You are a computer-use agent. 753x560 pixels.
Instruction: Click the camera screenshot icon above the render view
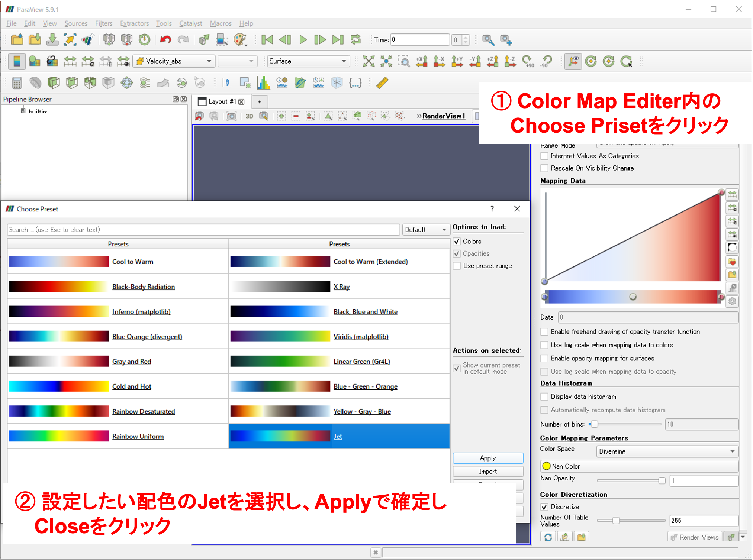click(232, 116)
